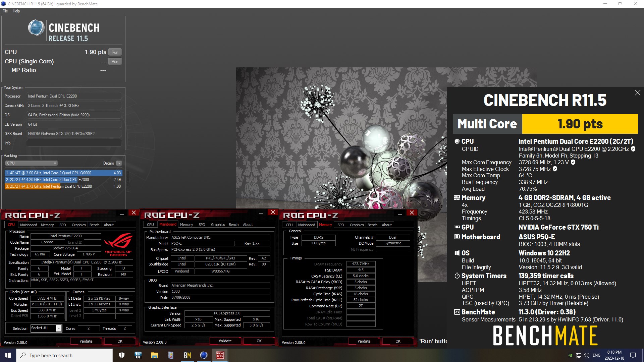The image size is (644, 362).
Task: Click the ENG language indicator
Action: click(x=596, y=355)
